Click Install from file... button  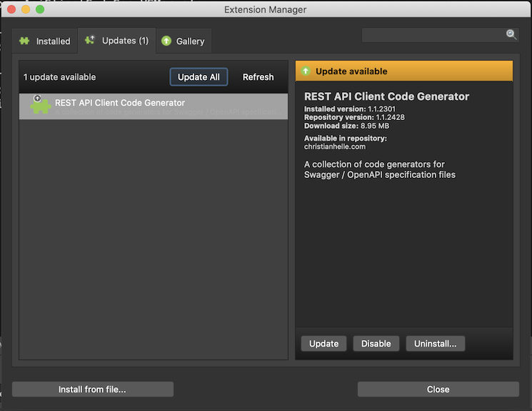point(93,390)
